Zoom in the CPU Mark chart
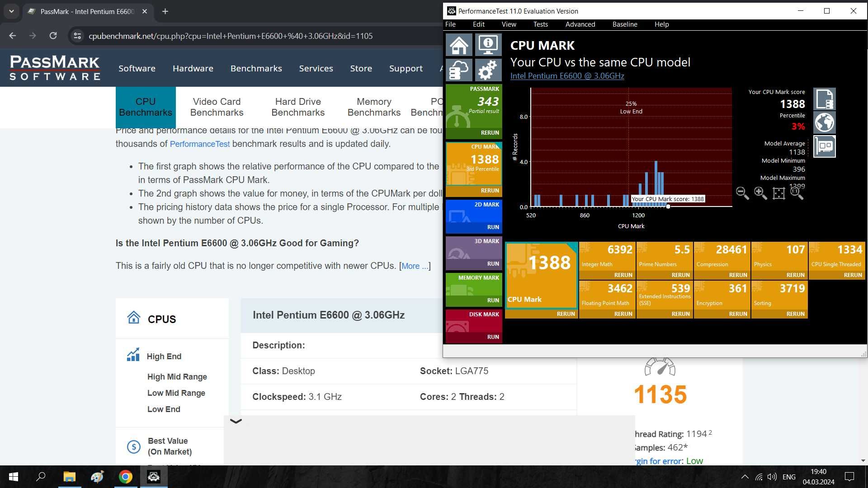The width and height of the screenshot is (868, 488). point(760,193)
